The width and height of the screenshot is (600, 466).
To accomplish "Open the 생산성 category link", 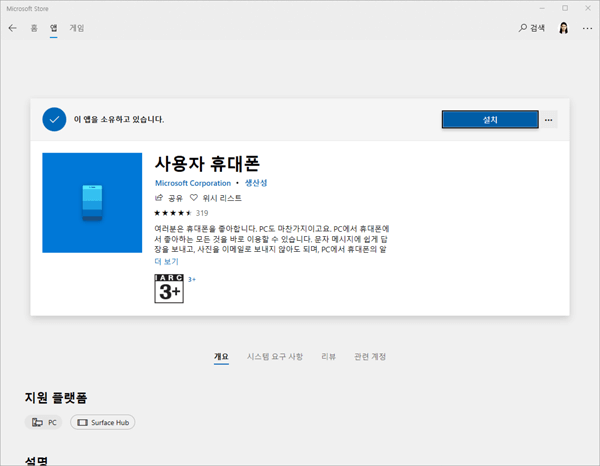I will (x=256, y=183).
